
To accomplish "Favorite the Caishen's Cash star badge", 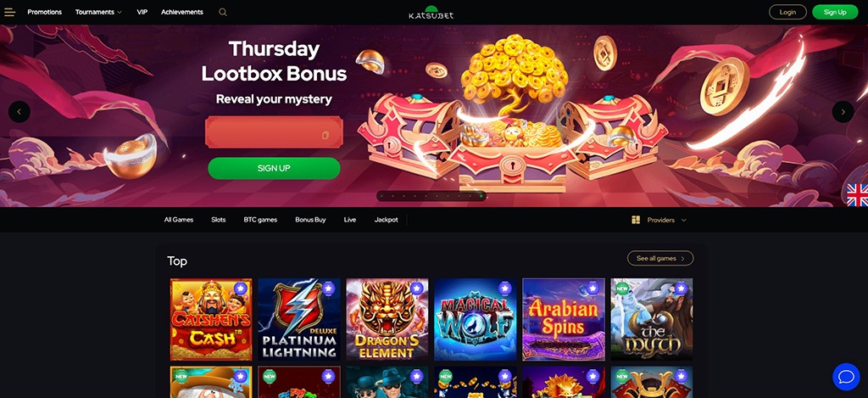I will click(x=240, y=289).
